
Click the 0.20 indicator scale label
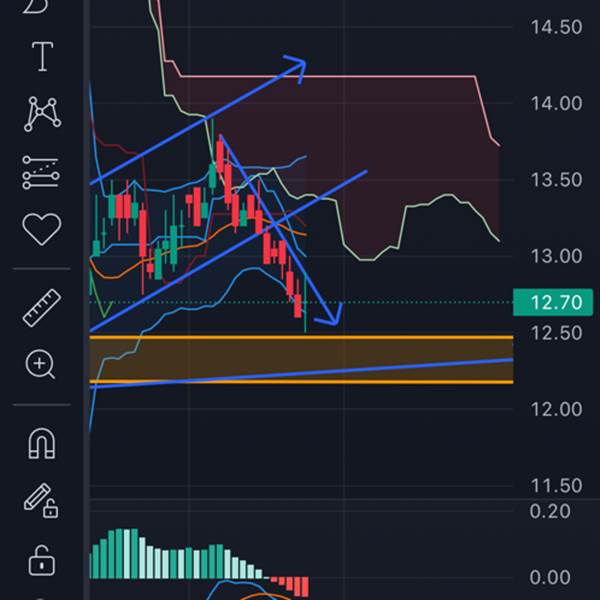click(x=550, y=511)
